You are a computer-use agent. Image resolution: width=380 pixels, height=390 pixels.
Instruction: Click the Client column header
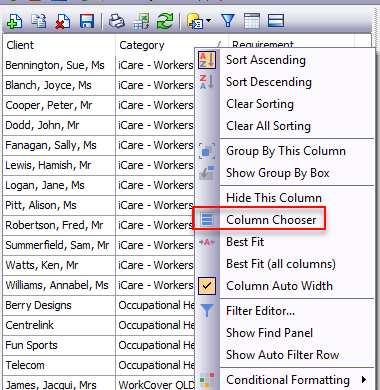pyautogui.click(x=59, y=45)
